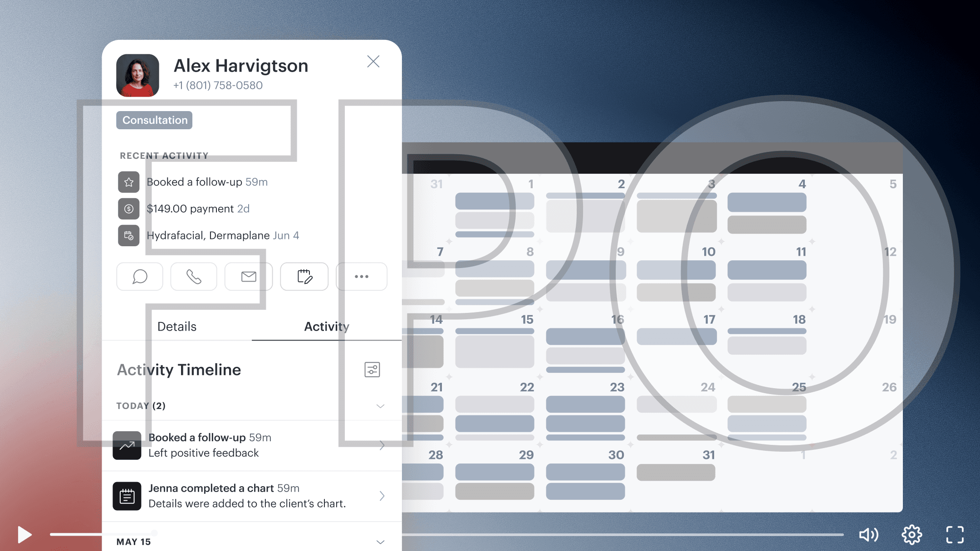Expand the MAY 15 section chevron

pyautogui.click(x=380, y=542)
